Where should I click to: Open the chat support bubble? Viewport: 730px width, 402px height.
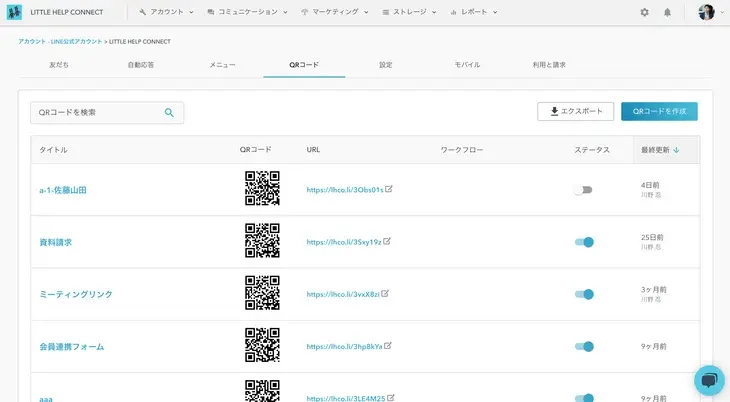(x=709, y=380)
